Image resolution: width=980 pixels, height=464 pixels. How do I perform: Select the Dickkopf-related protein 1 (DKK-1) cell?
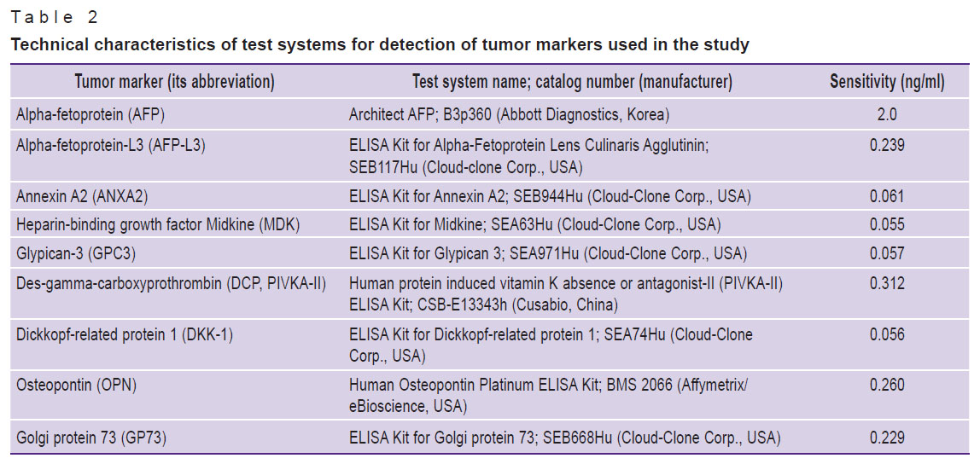tap(125, 334)
